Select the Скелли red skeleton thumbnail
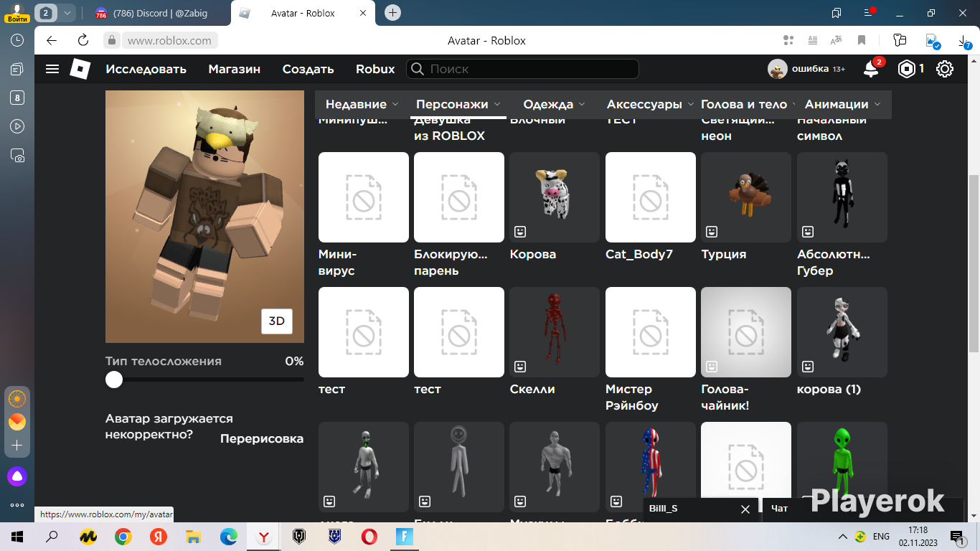 555,332
